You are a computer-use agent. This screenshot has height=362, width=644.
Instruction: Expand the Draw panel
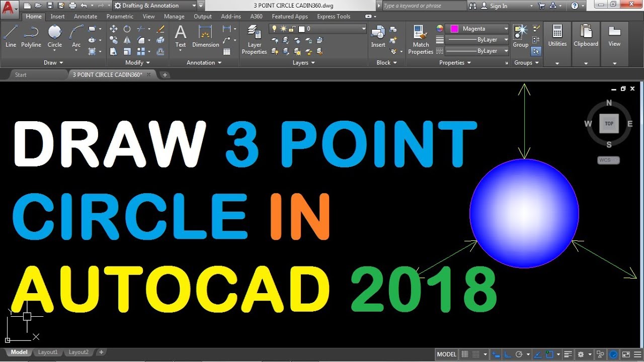53,63
